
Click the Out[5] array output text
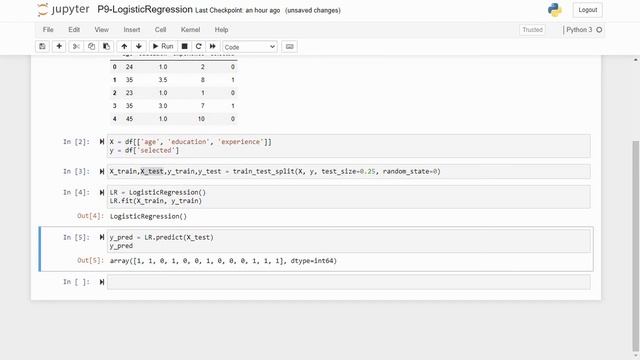223,261
